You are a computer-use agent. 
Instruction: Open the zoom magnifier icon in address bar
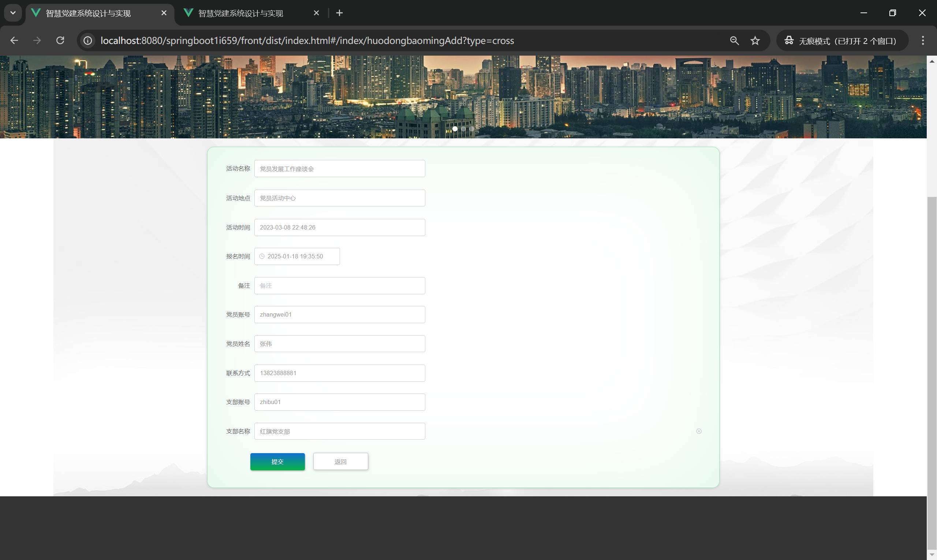(x=734, y=40)
